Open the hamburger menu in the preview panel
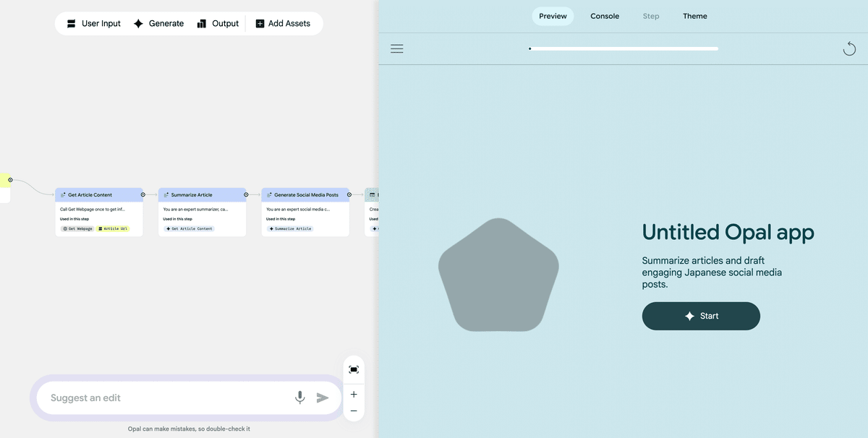 396,48
